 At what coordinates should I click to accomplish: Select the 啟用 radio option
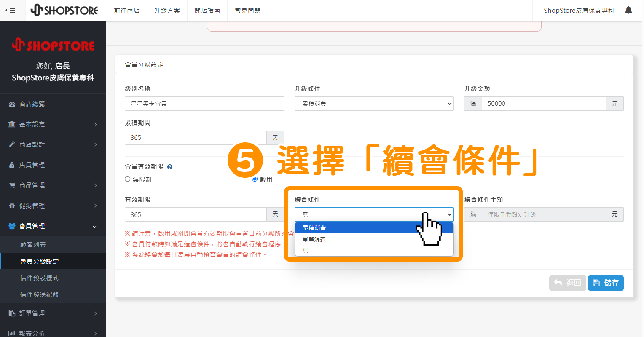tap(255, 179)
